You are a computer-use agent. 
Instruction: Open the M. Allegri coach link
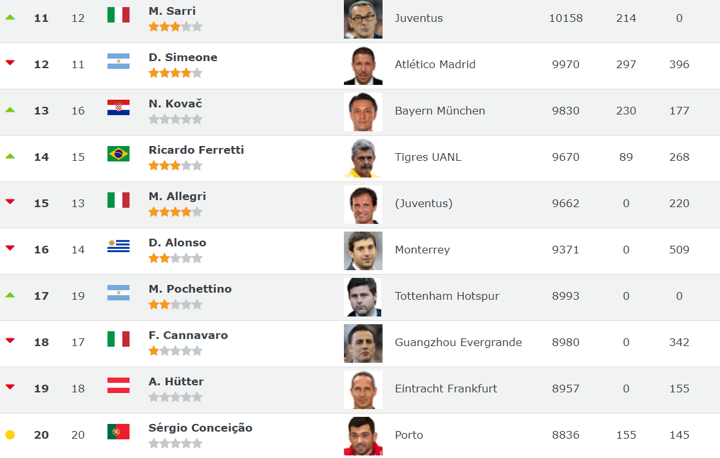(x=177, y=196)
